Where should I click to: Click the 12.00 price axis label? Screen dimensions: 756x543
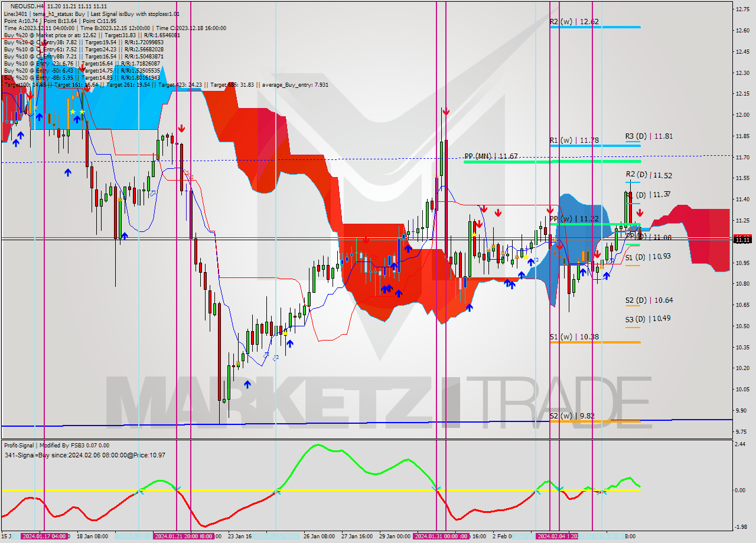[x=742, y=115]
